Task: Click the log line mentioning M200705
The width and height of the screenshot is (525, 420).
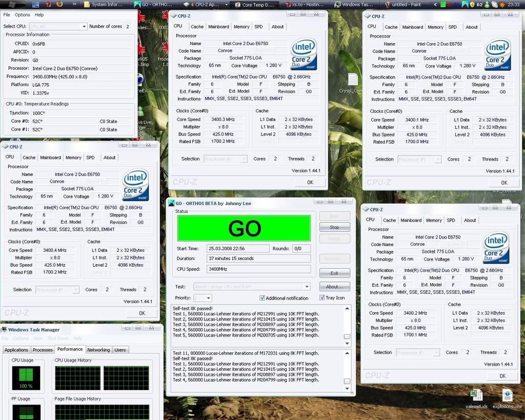Action: (246, 335)
